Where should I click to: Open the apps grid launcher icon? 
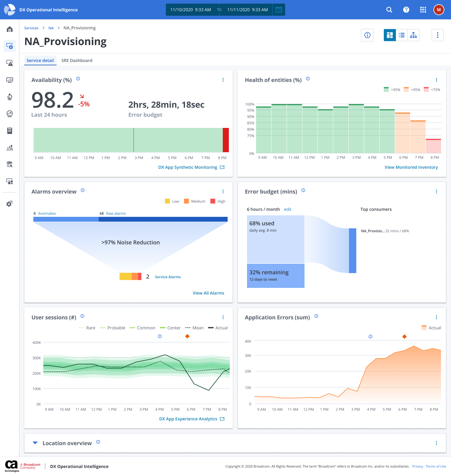(x=423, y=10)
